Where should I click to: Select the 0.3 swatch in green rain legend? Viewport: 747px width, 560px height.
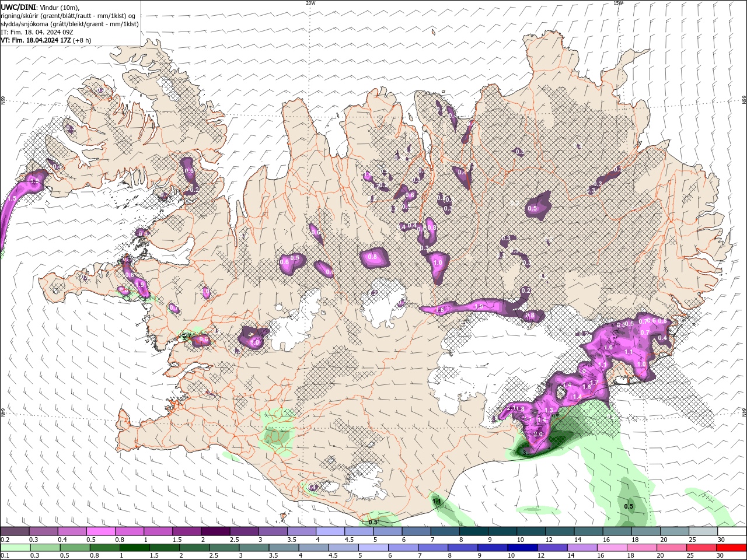point(46,548)
